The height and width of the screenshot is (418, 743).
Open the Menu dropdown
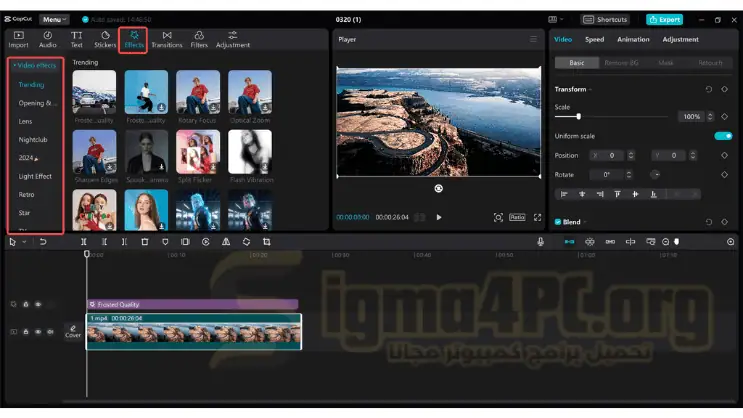(x=54, y=19)
